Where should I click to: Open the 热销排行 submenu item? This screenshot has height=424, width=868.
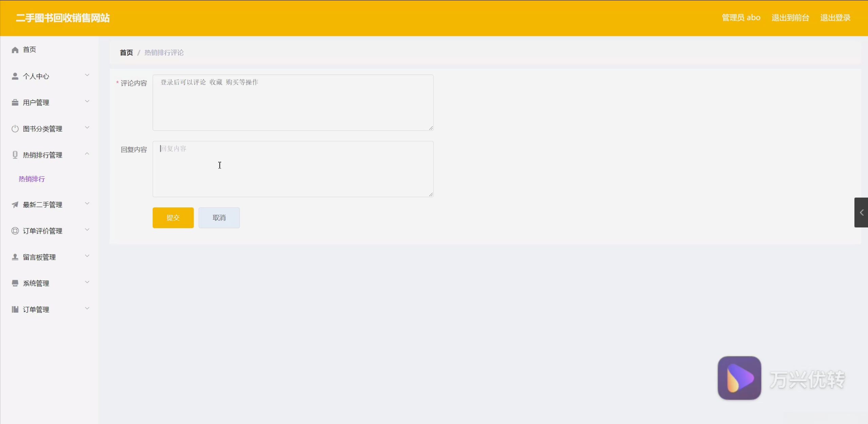32,179
